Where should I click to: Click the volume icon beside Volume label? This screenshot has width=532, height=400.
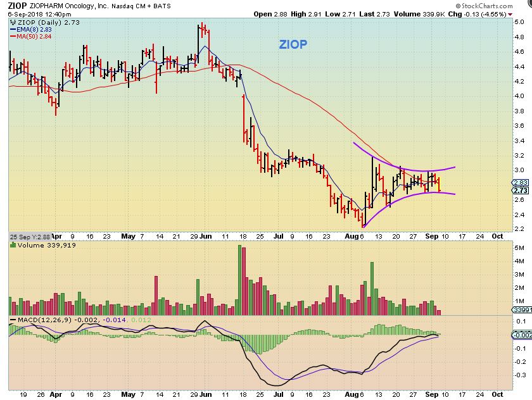[x=13, y=245]
